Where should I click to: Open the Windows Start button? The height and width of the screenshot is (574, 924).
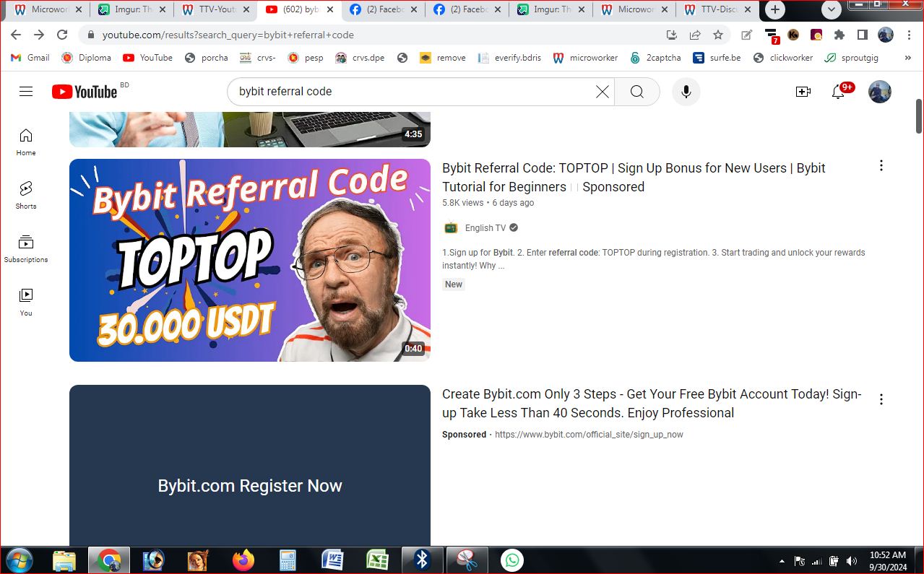tap(18, 560)
